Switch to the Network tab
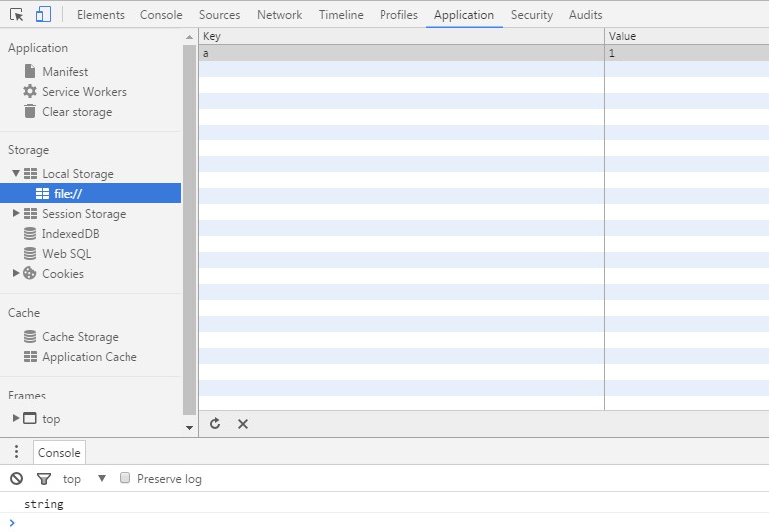Viewport: 769px width, 532px height. click(x=279, y=15)
